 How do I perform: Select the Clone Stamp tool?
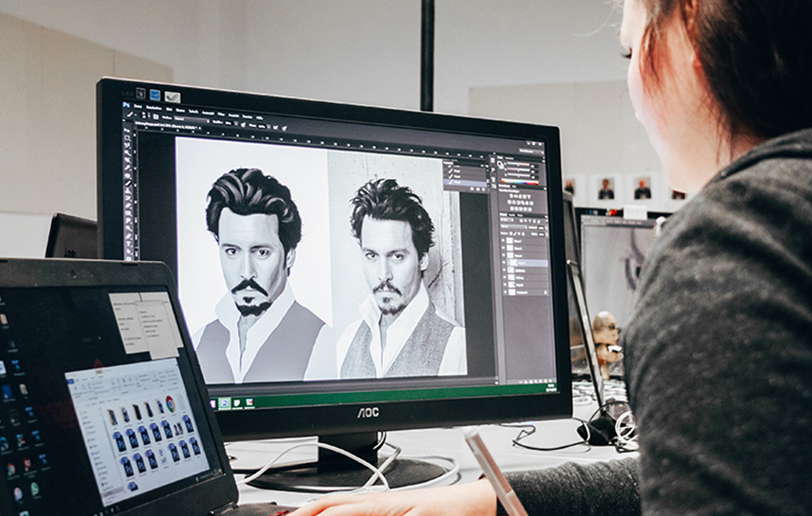[x=127, y=191]
